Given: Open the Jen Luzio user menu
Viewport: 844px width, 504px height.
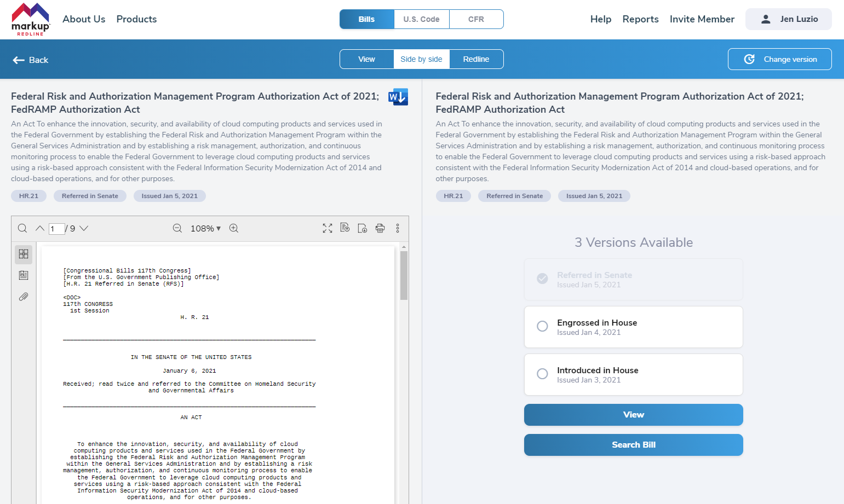Looking at the screenshot, I should [x=788, y=19].
